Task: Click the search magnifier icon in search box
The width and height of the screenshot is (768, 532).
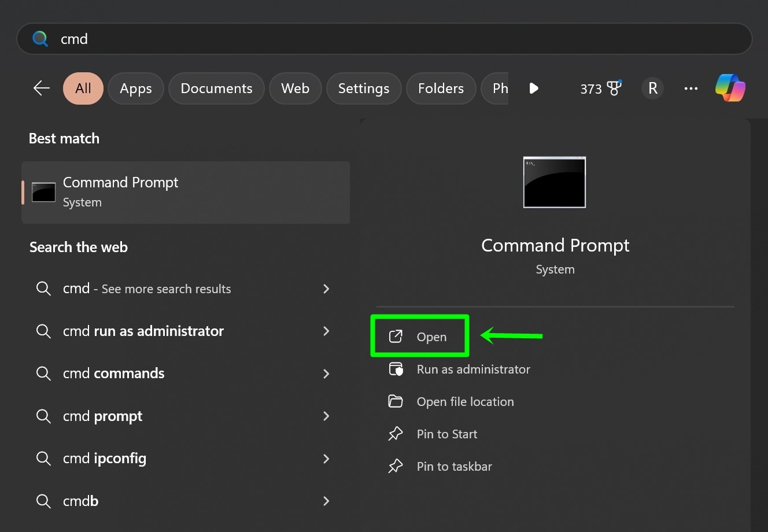Action: pyautogui.click(x=40, y=39)
